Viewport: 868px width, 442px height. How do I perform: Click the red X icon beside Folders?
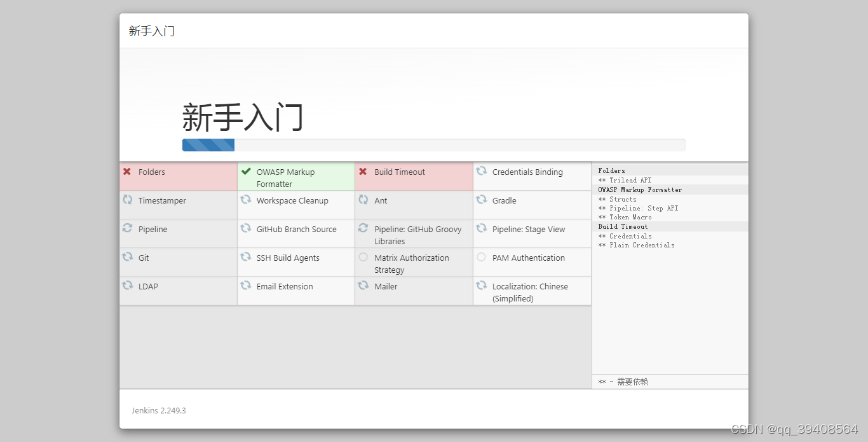coord(127,172)
